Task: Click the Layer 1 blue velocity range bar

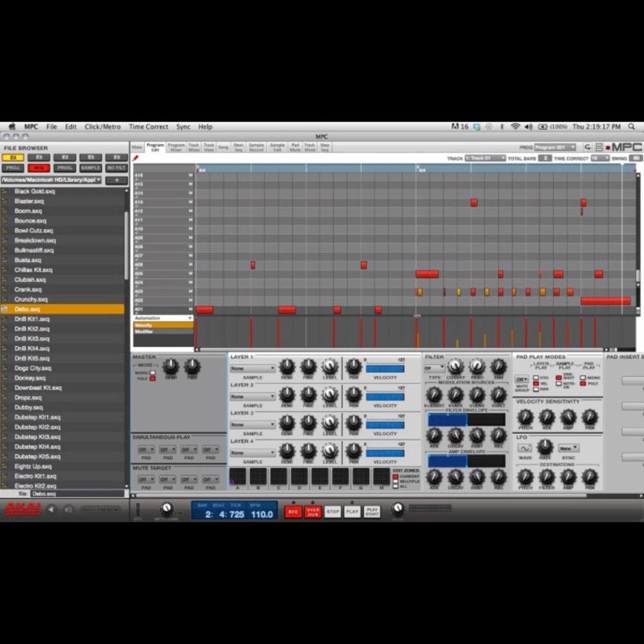Action: point(385,369)
